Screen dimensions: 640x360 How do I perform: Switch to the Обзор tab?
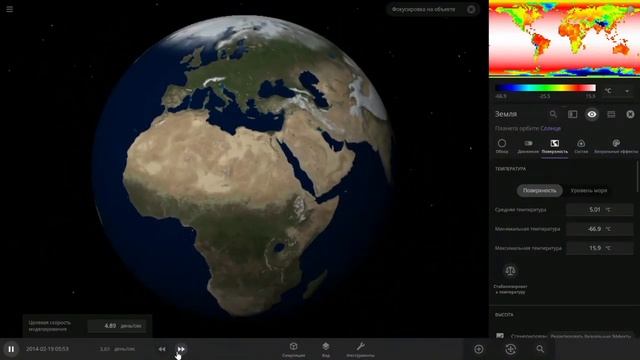point(502,146)
